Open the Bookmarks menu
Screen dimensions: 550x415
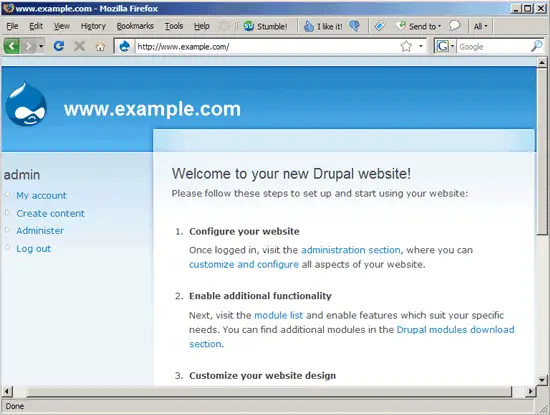[x=135, y=26]
